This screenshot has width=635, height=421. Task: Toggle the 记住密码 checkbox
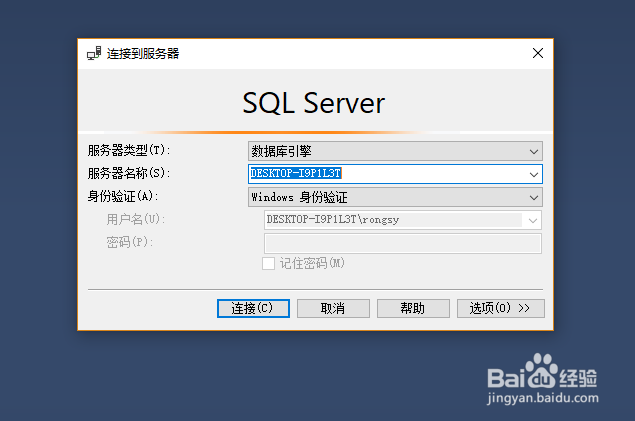(x=268, y=264)
